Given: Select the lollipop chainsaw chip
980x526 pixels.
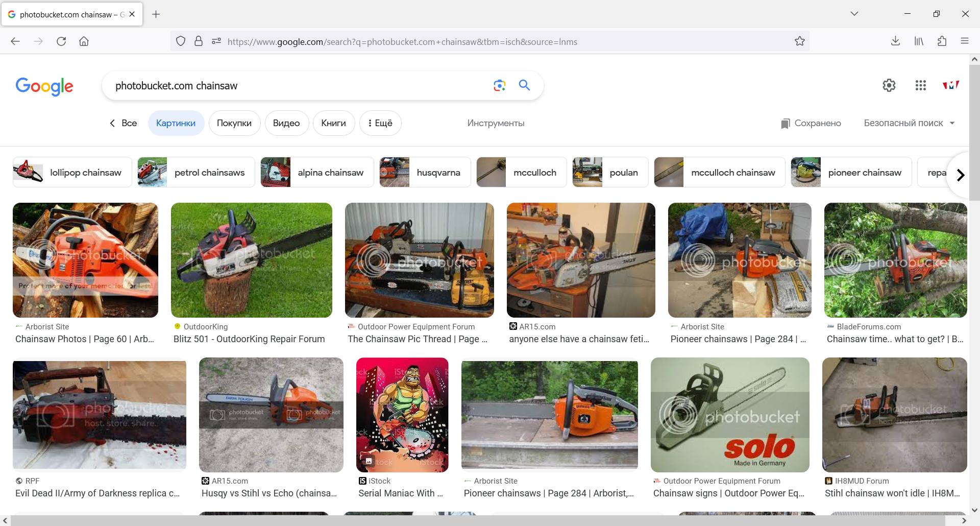Looking at the screenshot, I should coord(72,173).
